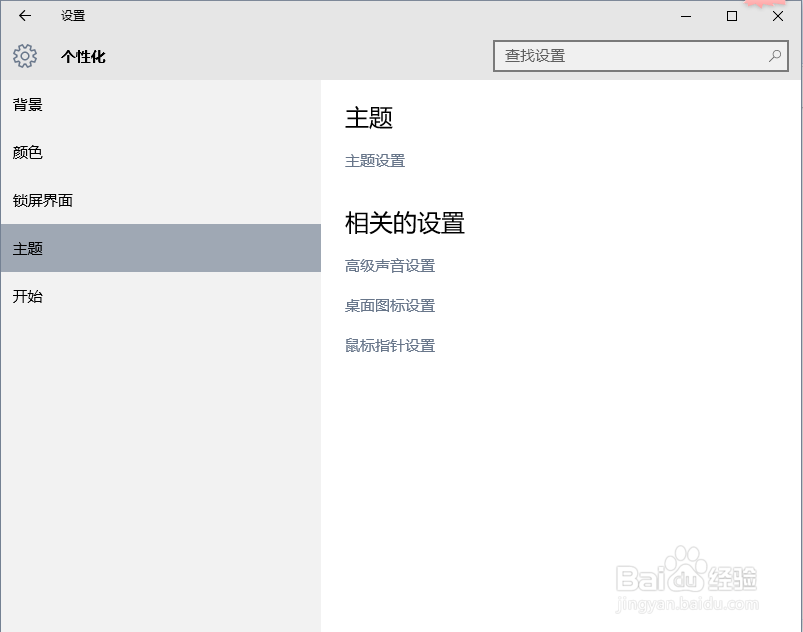Maximize the Settings window
Image resolution: width=803 pixels, height=632 pixels.
tap(731, 16)
